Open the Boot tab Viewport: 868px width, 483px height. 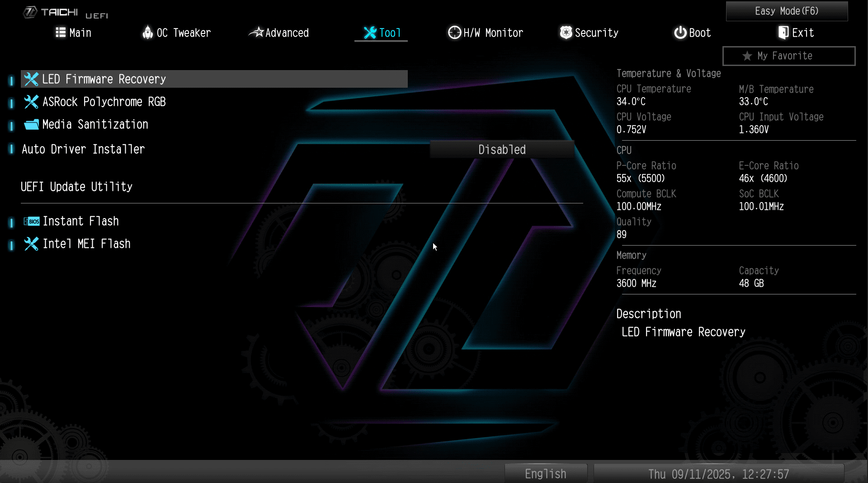point(693,33)
